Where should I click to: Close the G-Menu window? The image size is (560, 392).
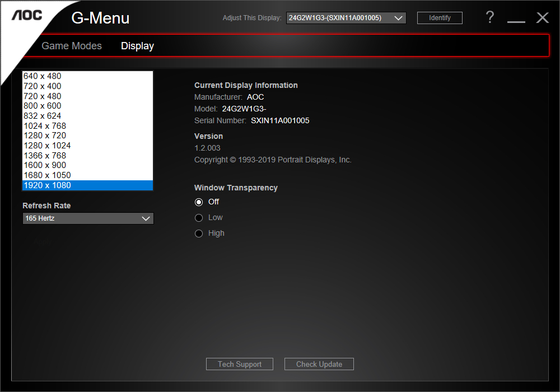tap(543, 17)
